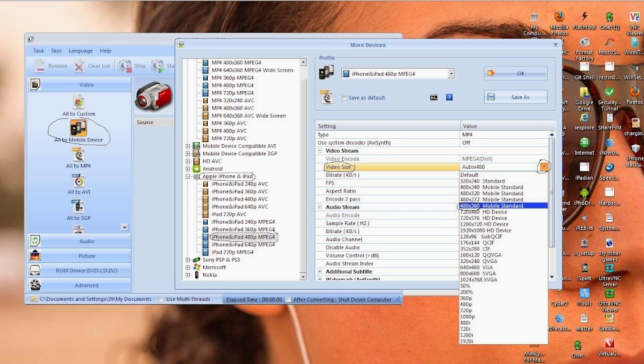Click the Remove toolbar icon

point(39,66)
